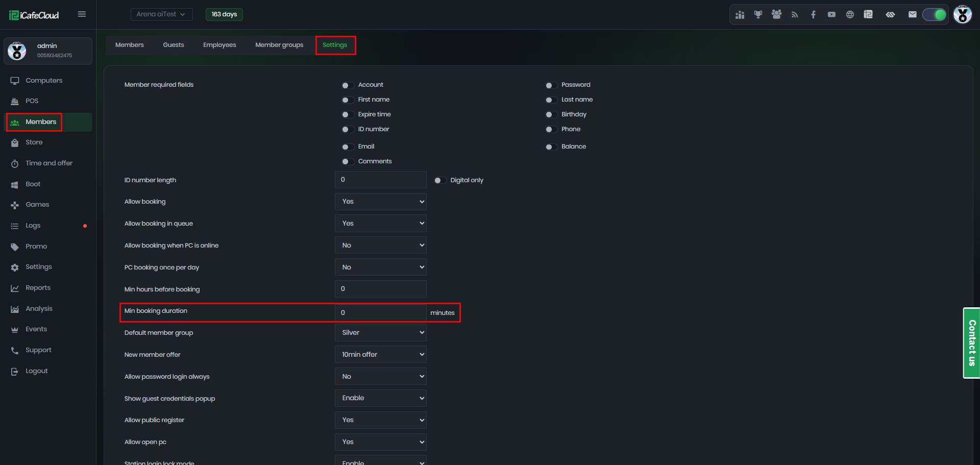The height and width of the screenshot is (465, 980).
Task: Open the Show guest credentials popup dropdown
Action: [380, 398]
